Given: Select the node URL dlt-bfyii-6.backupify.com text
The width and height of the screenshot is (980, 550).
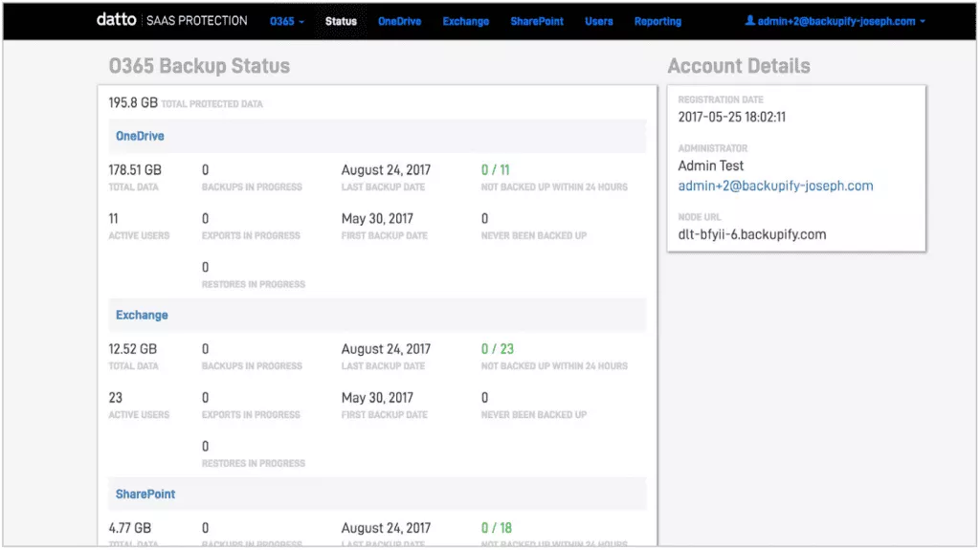Looking at the screenshot, I should pyautogui.click(x=751, y=234).
